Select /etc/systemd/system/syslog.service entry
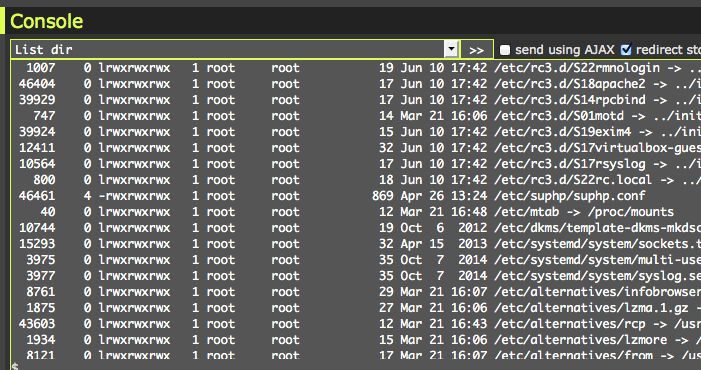 597,276
